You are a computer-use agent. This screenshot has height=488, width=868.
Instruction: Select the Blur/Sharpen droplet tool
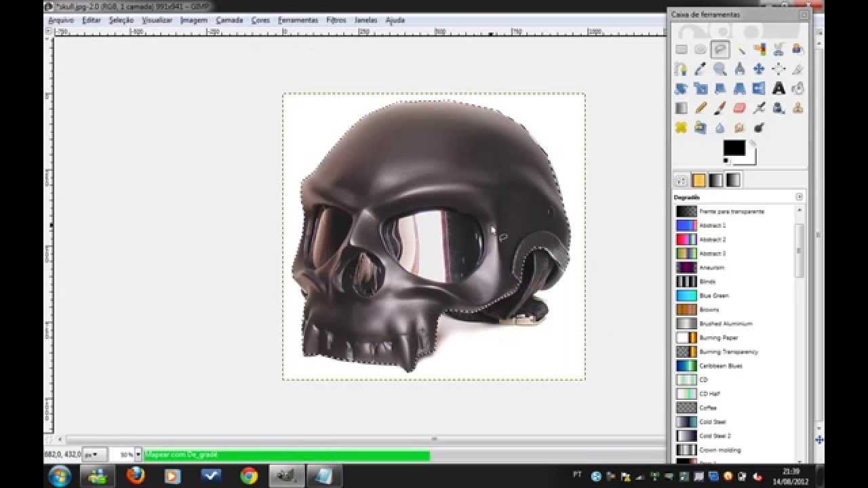(x=720, y=127)
